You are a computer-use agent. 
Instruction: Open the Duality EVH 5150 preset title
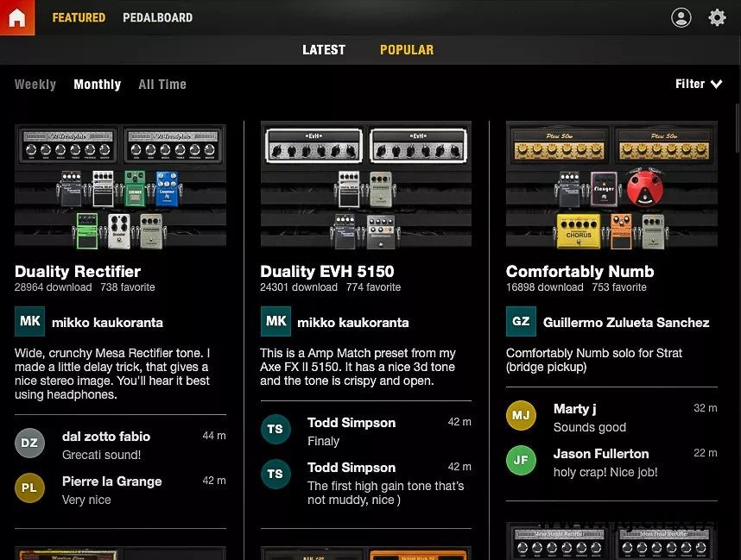point(326,271)
